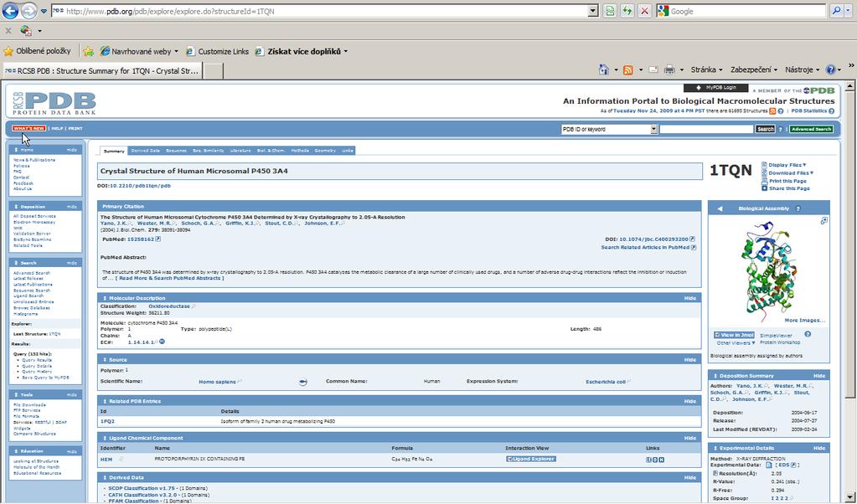Click the MyPDB Login button
This screenshot has height=504, width=857.
click(716, 87)
